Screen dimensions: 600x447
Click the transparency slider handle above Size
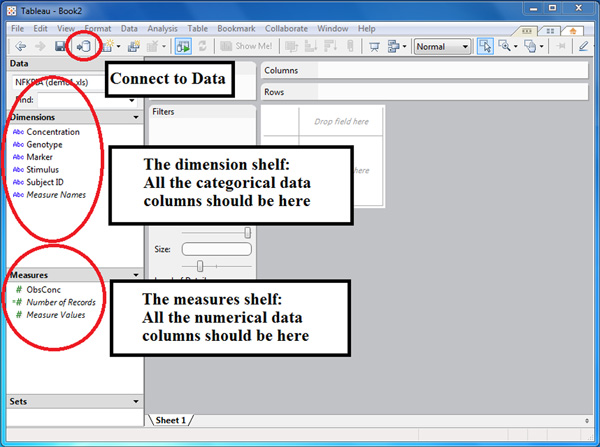click(x=248, y=232)
